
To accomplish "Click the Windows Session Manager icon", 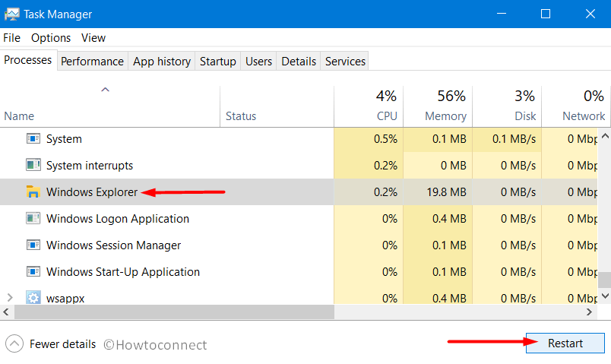I will pyautogui.click(x=33, y=245).
